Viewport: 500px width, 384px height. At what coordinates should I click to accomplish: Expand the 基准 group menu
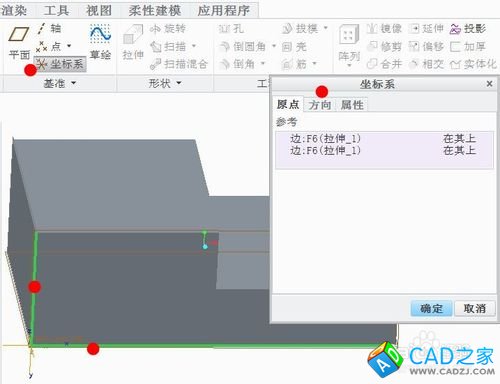click(60, 83)
